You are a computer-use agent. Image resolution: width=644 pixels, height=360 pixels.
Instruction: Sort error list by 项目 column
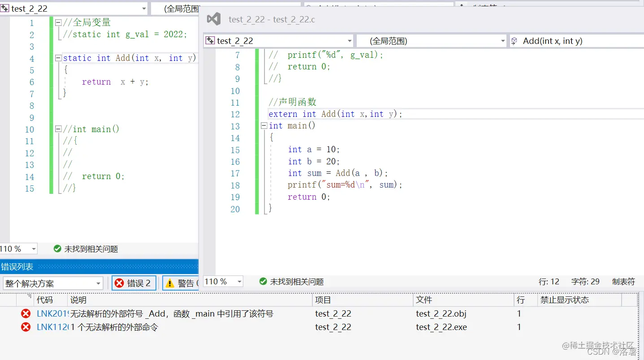(363, 300)
